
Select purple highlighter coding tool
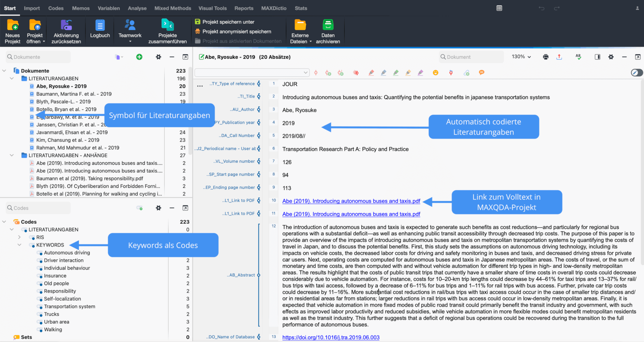(420, 73)
